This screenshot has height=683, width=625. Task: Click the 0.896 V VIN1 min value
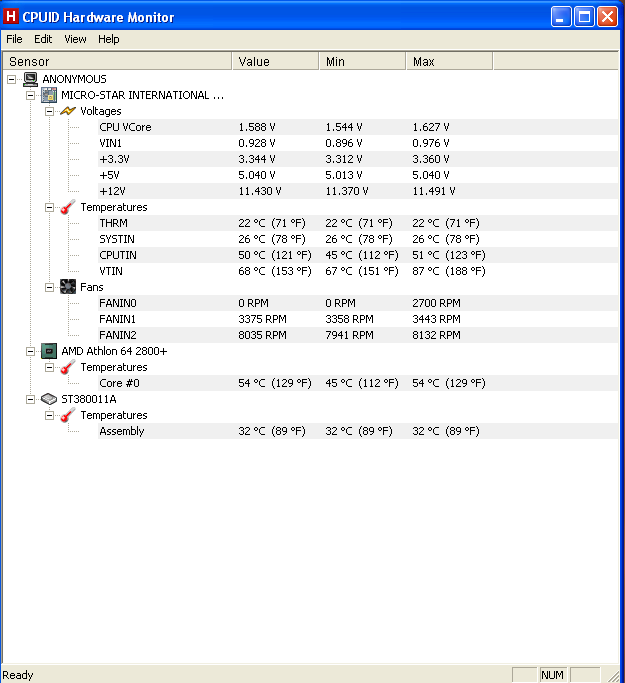pyautogui.click(x=344, y=143)
